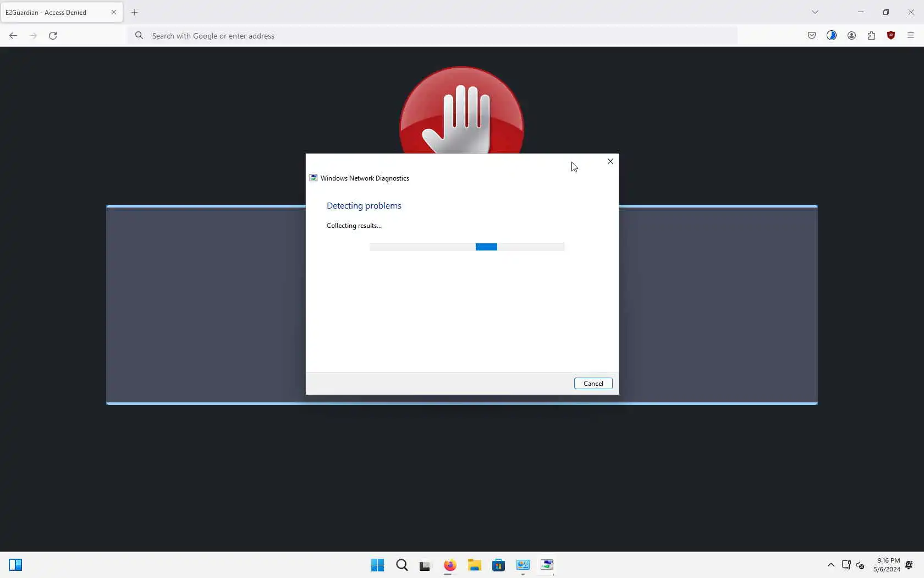This screenshot has width=924, height=578.
Task: Cancel the Windows Network Diagnostics scan
Action: pos(593,384)
